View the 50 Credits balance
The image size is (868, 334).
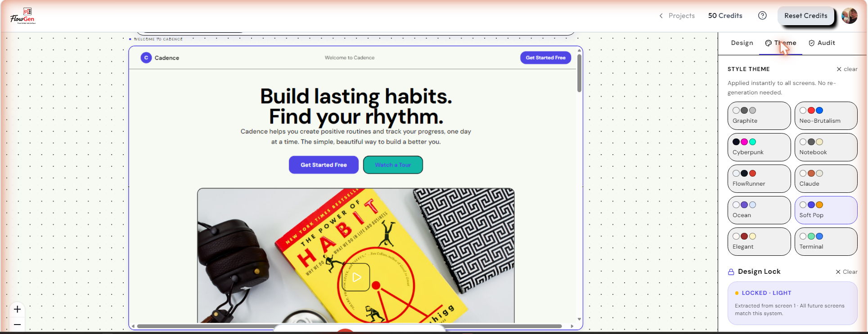[725, 16]
